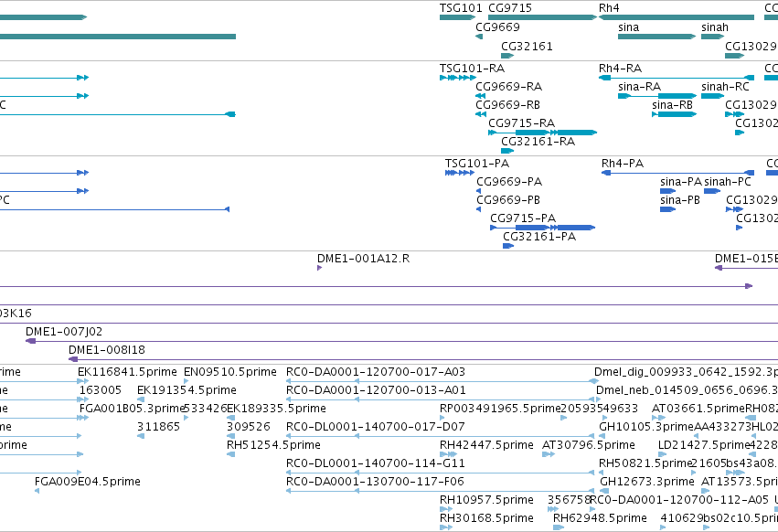Viewport: 778px width, 532px height.
Task: Click the CG32161-PA protein label
Action: (x=539, y=237)
